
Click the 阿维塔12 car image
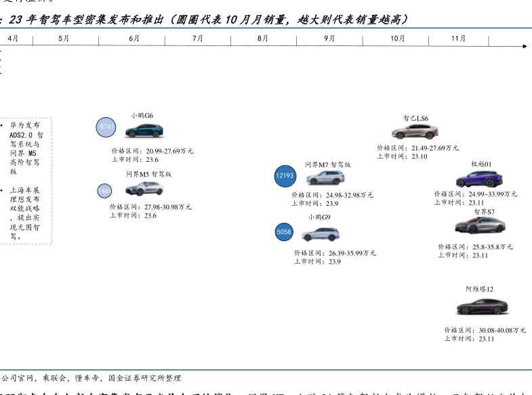pyautogui.click(x=482, y=306)
